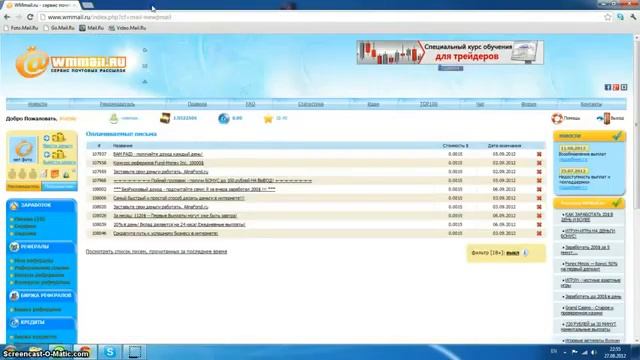The height and width of the screenshot is (360, 640).
Task: Click the profile photo avatar placeholder
Action: click(x=23, y=151)
